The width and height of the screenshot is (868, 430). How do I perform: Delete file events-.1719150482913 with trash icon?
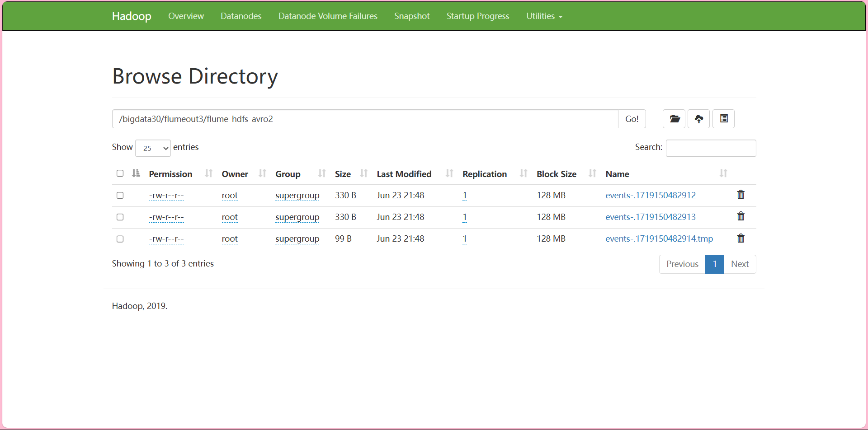point(741,216)
